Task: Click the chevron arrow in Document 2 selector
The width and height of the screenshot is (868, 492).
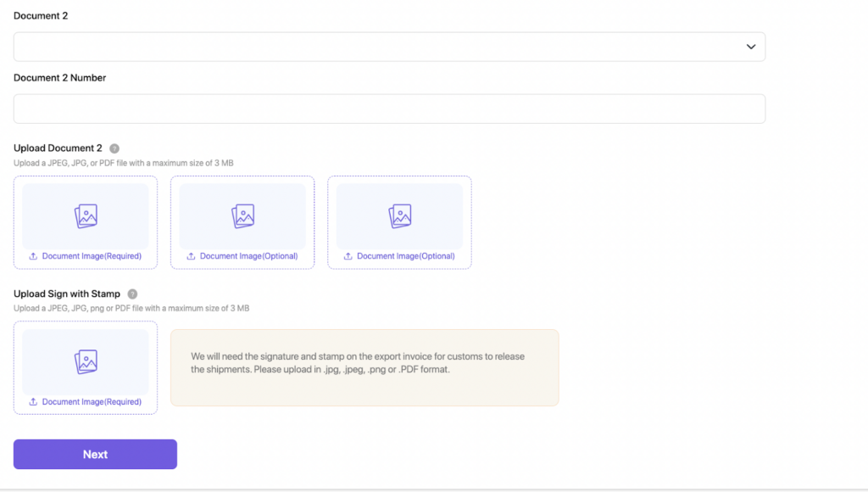Action: click(x=750, y=47)
